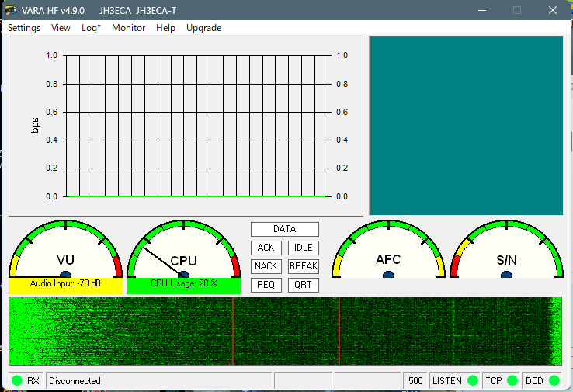Click the AFC gauge dial
This screenshot has height=392, width=573.
[388, 252]
